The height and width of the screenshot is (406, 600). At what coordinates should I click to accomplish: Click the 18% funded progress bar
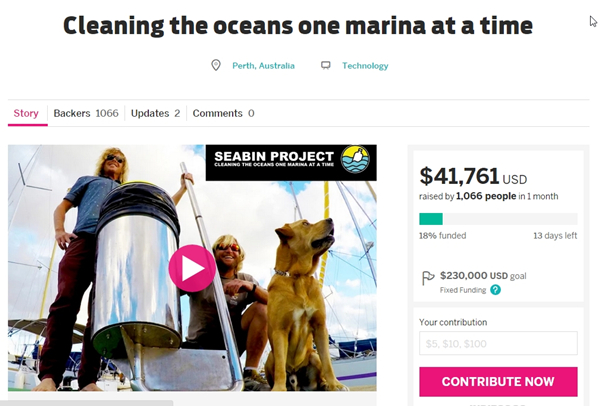pyautogui.click(x=498, y=219)
